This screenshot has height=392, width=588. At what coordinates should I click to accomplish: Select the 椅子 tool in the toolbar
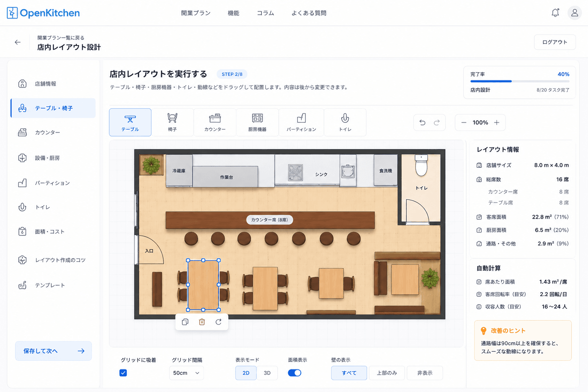tap(172, 122)
